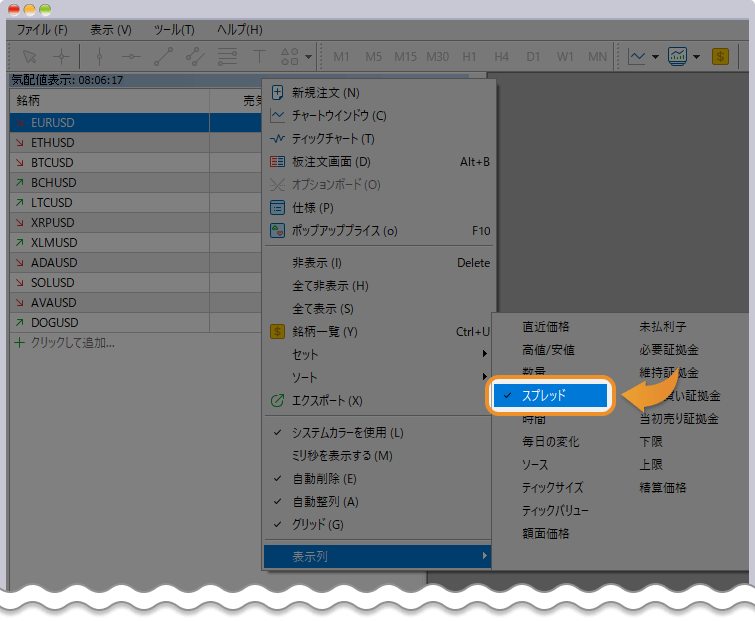Open the ヘルプ(H) menu
755x621 pixels.
click(239, 30)
